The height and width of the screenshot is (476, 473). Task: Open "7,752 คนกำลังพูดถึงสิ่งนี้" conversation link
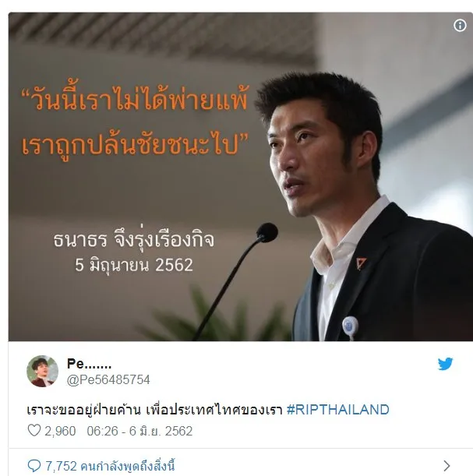click(110, 466)
